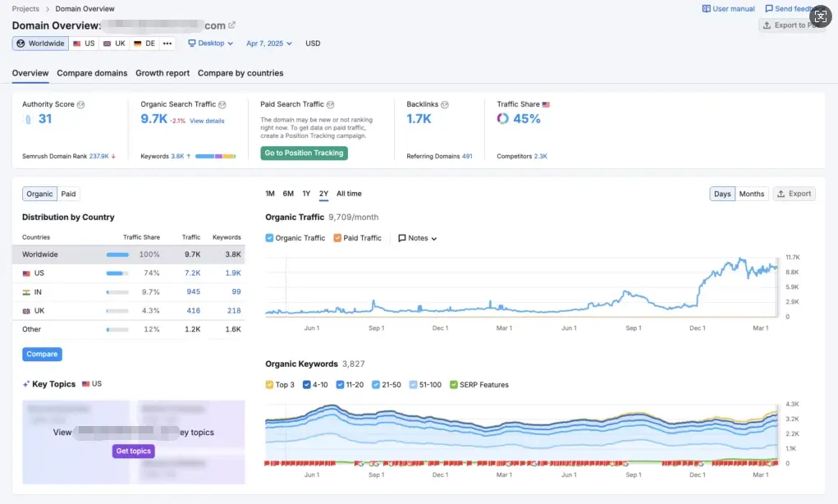Click the Organic Search Traffic info icon
This screenshot has height=504, width=838.
tap(222, 105)
